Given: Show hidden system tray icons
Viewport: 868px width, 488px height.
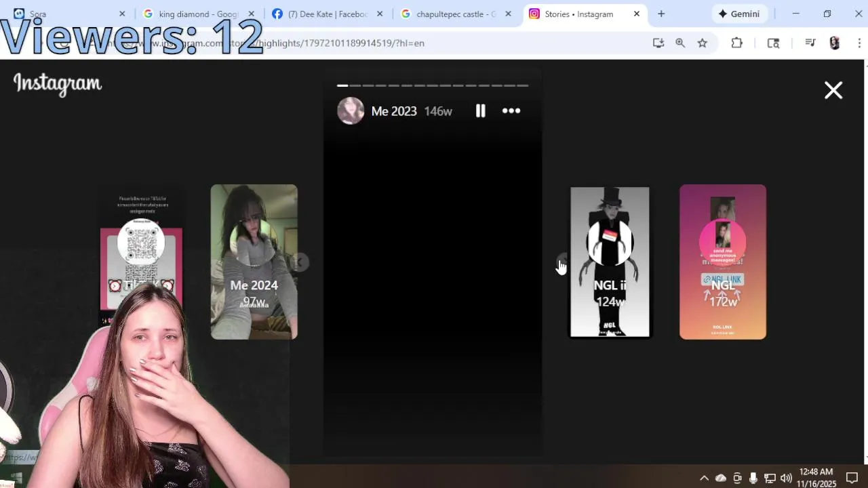Looking at the screenshot, I should (x=704, y=478).
